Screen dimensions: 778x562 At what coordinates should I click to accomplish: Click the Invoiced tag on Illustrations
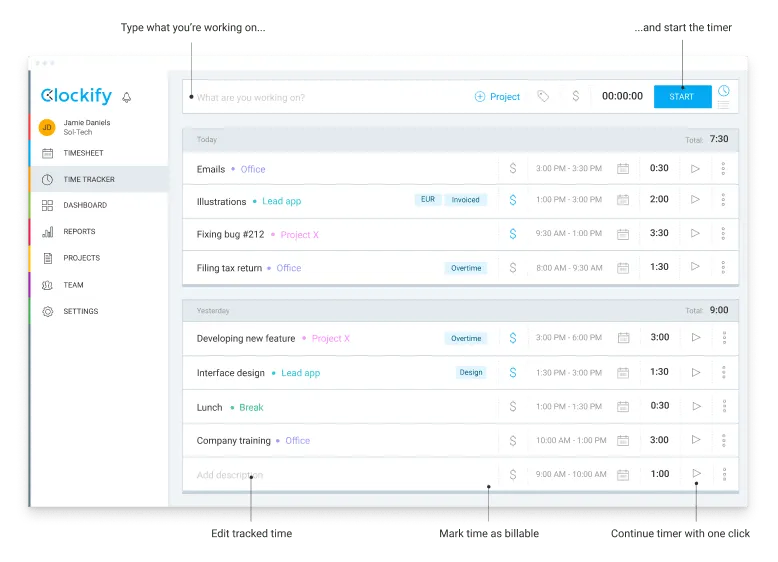[x=465, y=199]
